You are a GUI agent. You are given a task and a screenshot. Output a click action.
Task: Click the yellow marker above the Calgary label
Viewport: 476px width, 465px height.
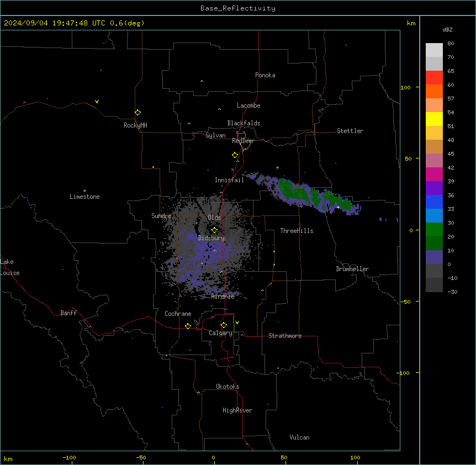tap(224, 325)
